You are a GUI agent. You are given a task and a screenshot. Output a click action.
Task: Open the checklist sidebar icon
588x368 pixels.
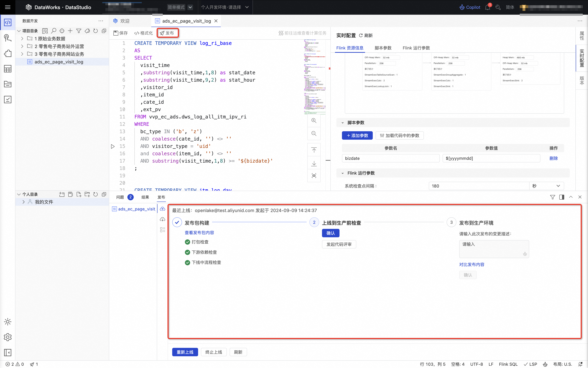tap(8, 100)
